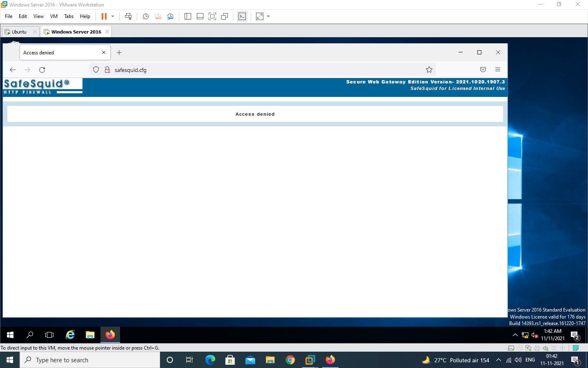Open the VMware Help menu
588x368 pixels.
click(x=85, y=16)
